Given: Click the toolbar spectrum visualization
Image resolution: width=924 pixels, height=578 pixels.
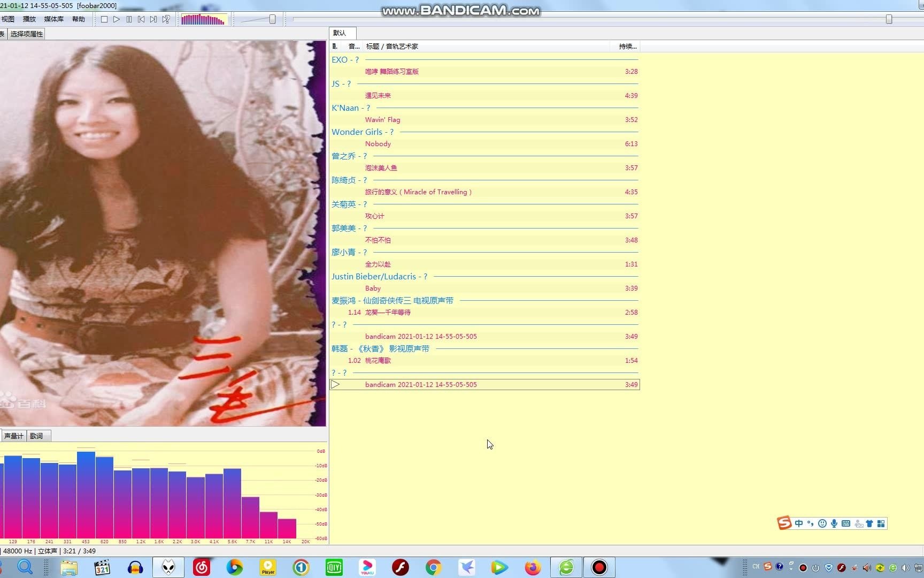Looking at the screenshot, I should click(x=204, y=20).
